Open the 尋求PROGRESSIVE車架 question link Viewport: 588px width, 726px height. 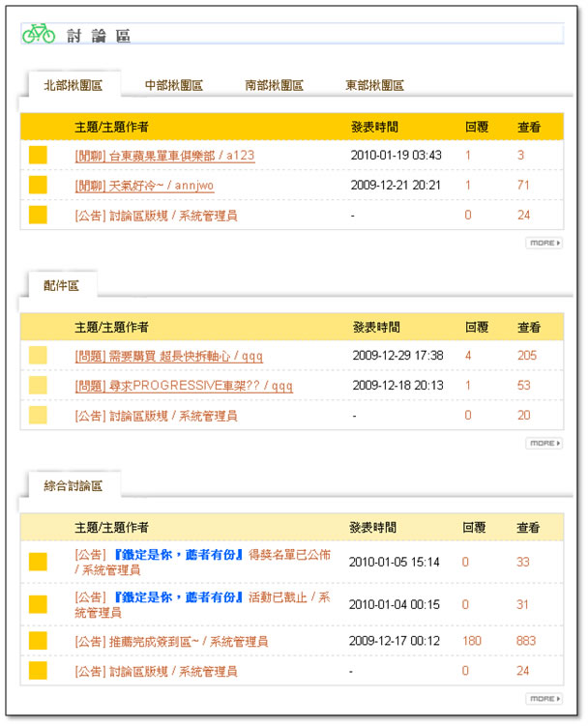pyautogui.click(x=184, y=386)
